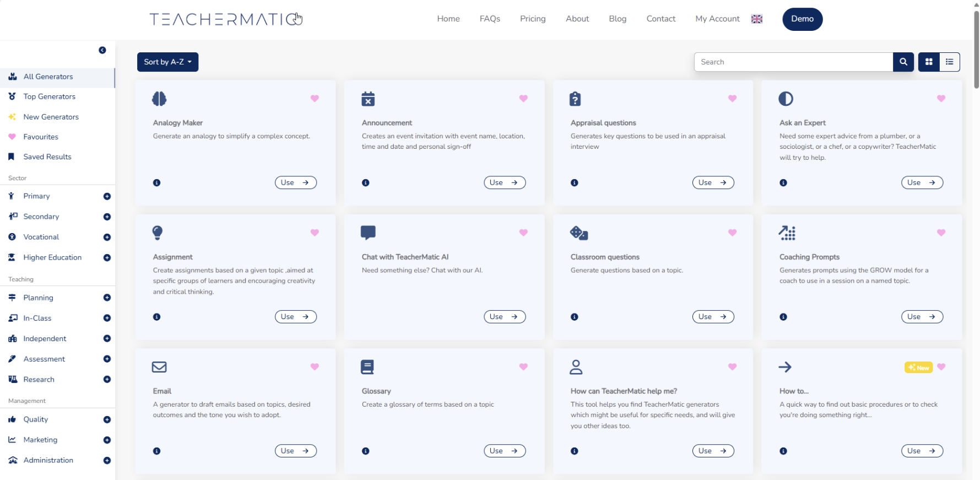
Task: Click the Ask an Expert half-circle icon
Action: [786, 99]
